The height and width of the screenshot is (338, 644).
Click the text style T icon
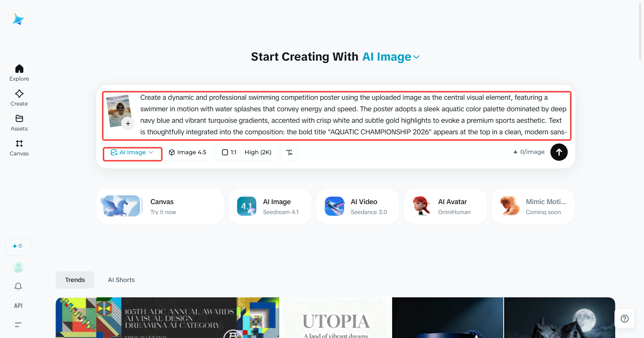click(x=289, y=152)
